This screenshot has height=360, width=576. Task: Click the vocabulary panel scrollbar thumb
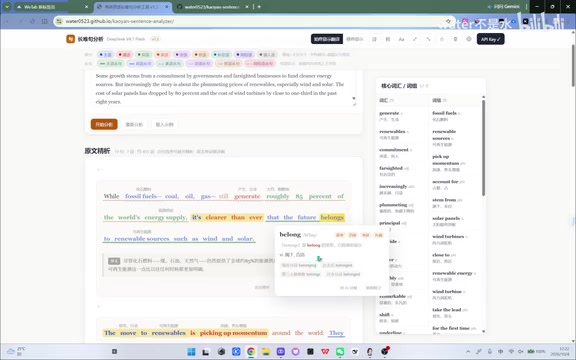coord(483,148)
